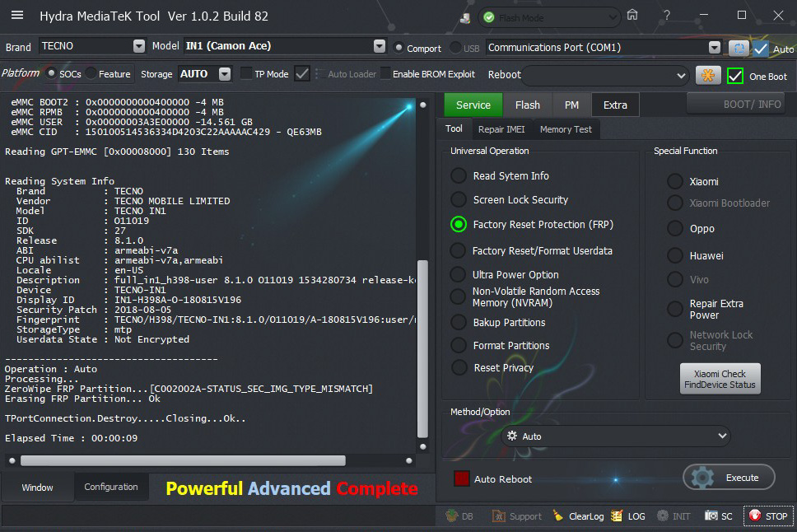Image resolution: width=797 pixels, height=532 pixels.
Task: Select Bakup Partitions option
Action: pos(459,323)
